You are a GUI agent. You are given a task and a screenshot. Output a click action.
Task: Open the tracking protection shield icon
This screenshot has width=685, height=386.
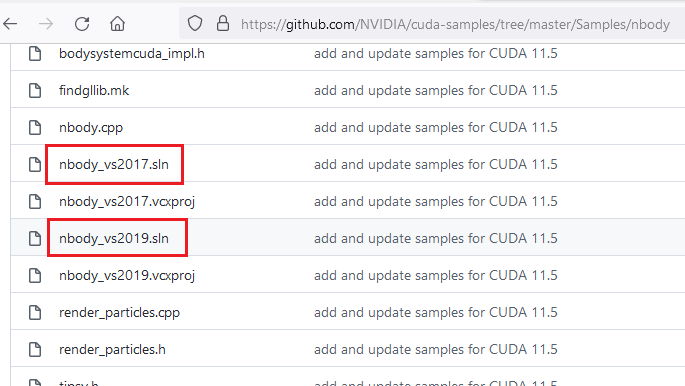coord(195,24)
